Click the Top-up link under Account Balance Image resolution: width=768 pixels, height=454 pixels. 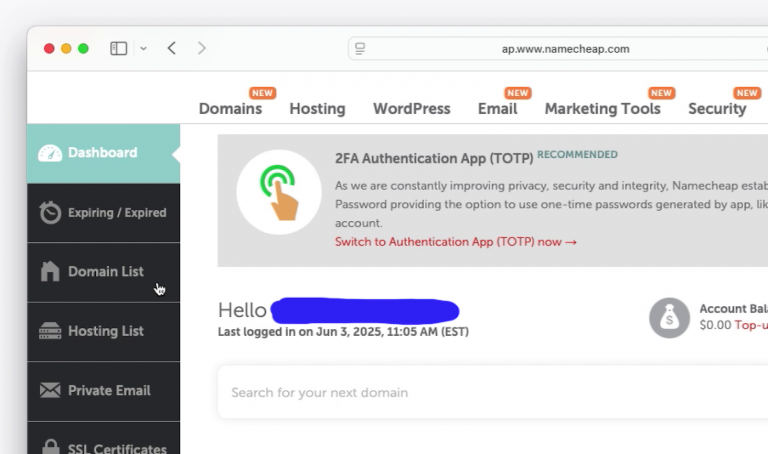point(750,325)
